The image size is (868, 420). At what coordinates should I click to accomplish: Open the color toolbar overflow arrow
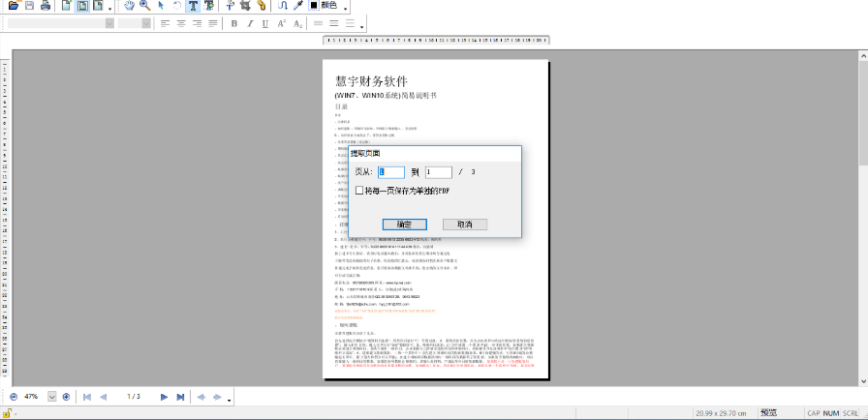pos(346,9)
